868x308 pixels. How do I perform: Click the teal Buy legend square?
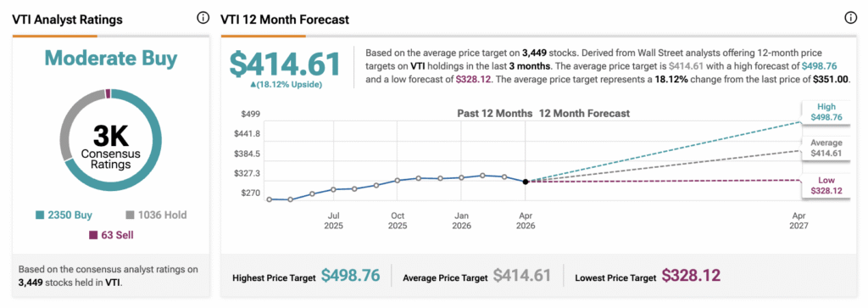[39, 215]
